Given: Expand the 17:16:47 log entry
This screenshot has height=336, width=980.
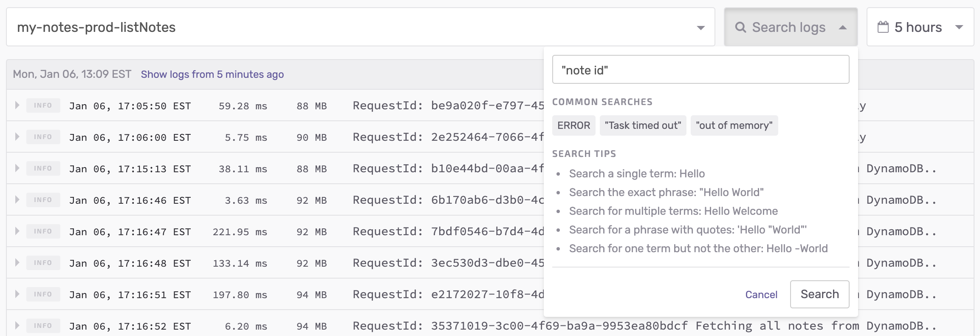Looking at the screenshot, I should (x=17, y=231).
